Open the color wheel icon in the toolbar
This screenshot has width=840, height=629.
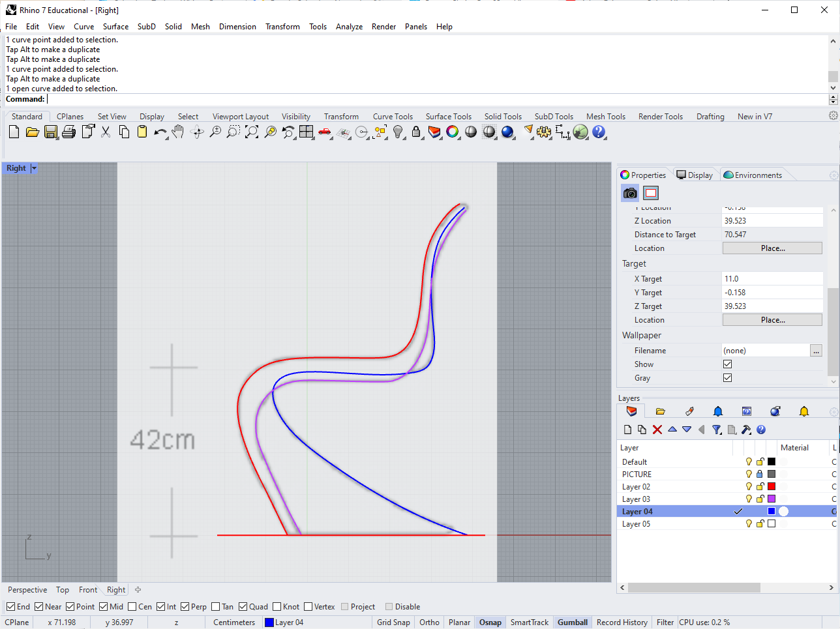coord(453,132)
